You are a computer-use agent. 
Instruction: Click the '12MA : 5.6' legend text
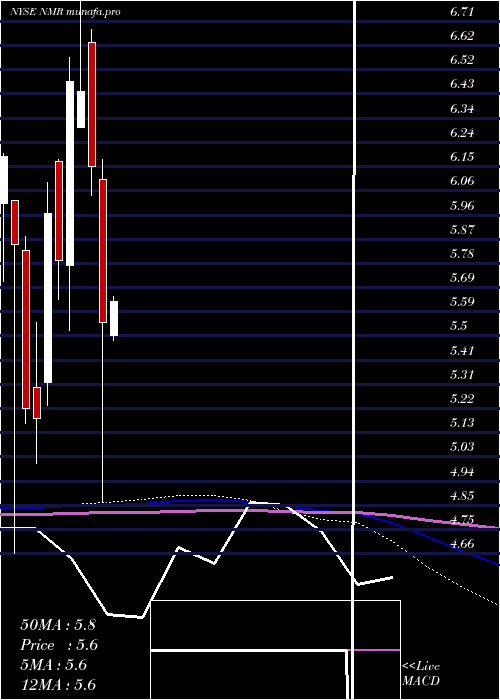point(58,685)
